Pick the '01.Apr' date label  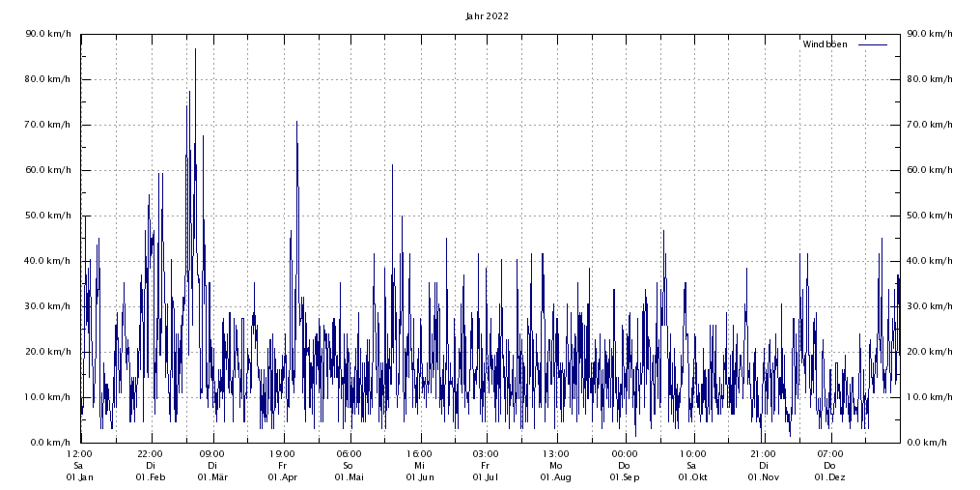coord(282,477)
